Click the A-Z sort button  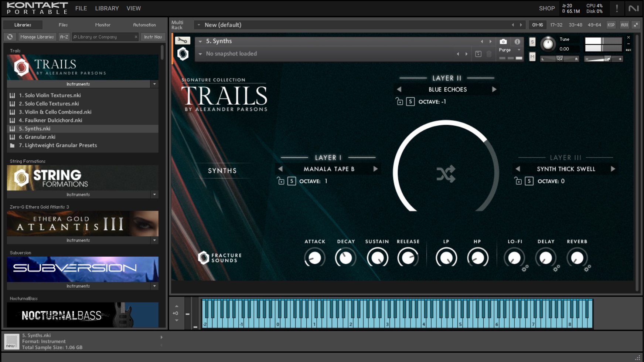(64, 37)
